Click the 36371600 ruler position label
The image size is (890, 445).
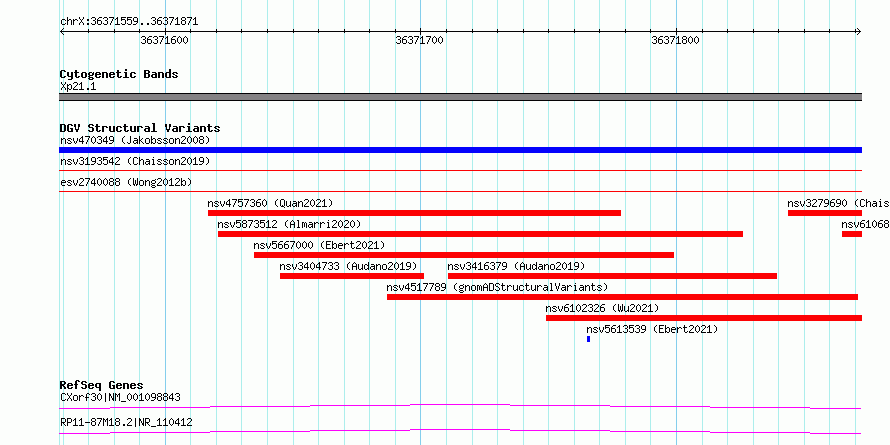[165, 40]
